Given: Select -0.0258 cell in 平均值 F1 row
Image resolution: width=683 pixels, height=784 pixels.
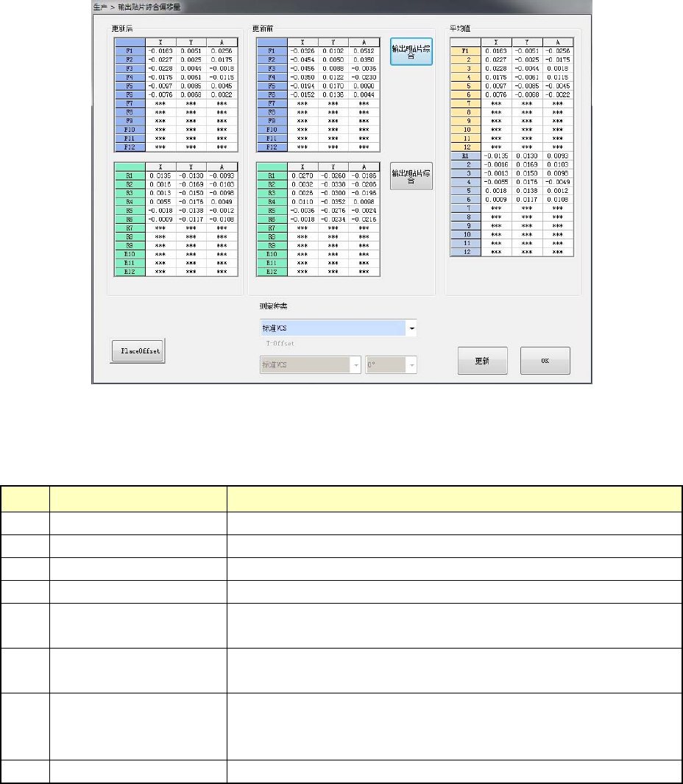Looking at the screenshot, I should tap(558, 51).
